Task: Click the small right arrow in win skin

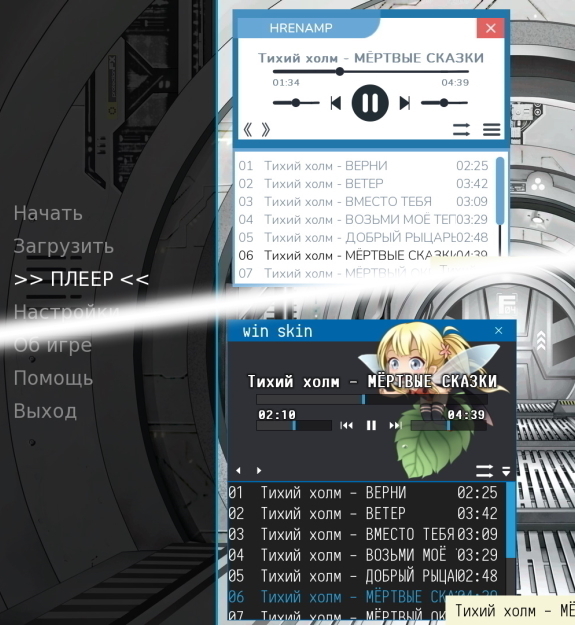Action: coord(259,470)
